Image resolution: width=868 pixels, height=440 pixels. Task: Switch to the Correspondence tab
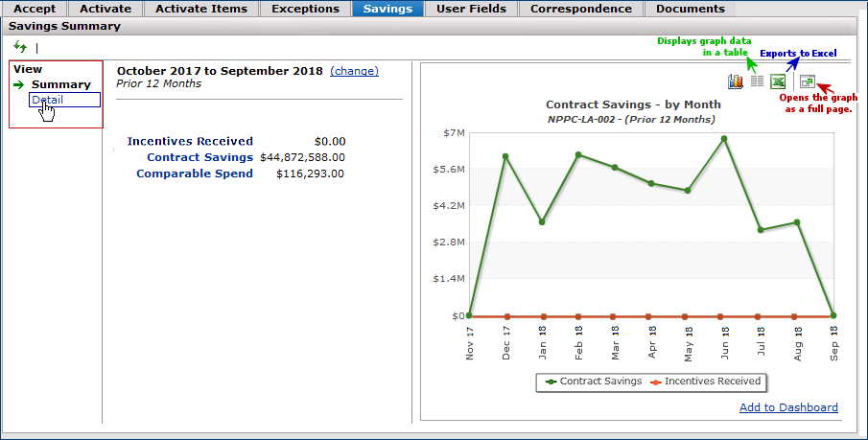581,9
